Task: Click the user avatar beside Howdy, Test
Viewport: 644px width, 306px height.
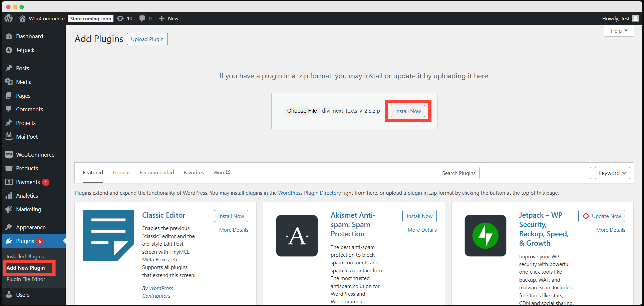Action: (636, 18)
